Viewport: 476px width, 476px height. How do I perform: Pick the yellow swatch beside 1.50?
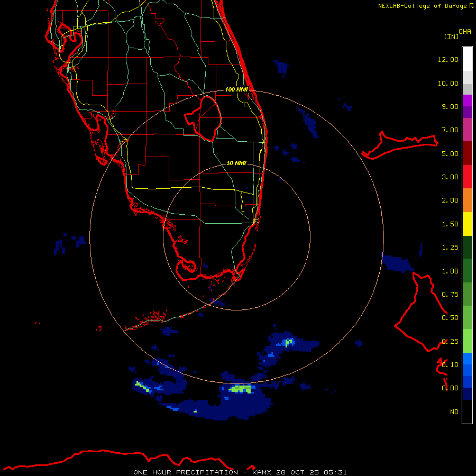click(x=467, y=224)
